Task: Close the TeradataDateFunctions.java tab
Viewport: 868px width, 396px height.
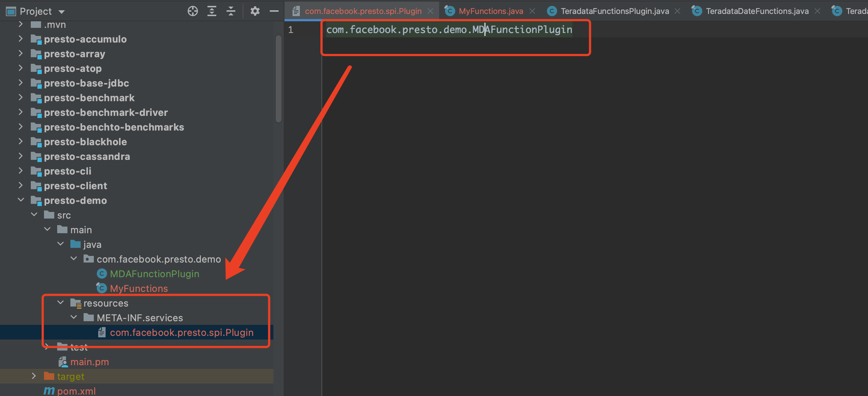Action: (817, 11)
